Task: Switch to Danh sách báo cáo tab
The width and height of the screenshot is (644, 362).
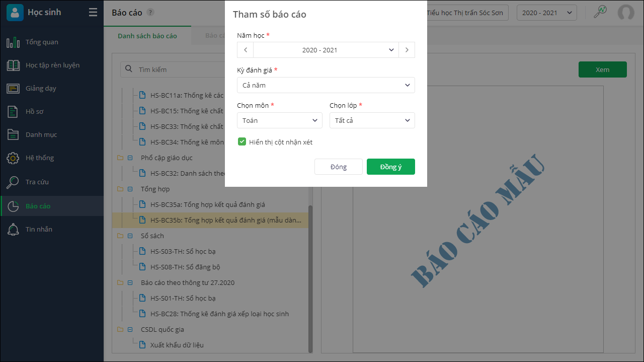Action: 147,36
